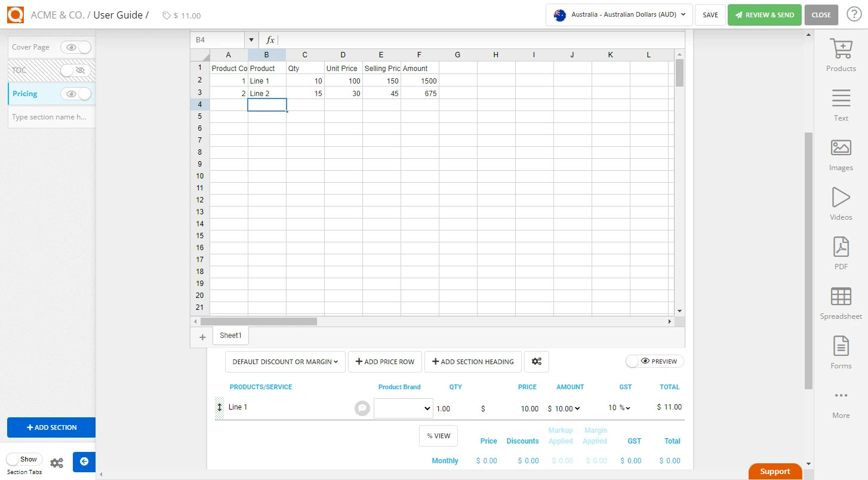Open the pricing table settings gear
The height and width of the screenshot is (480, 868).
(536, 361)
